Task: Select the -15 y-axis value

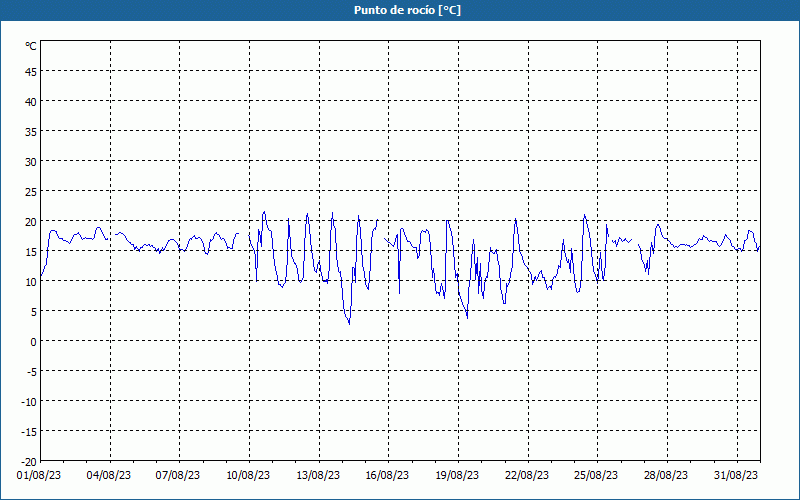Action: point(29,433)
